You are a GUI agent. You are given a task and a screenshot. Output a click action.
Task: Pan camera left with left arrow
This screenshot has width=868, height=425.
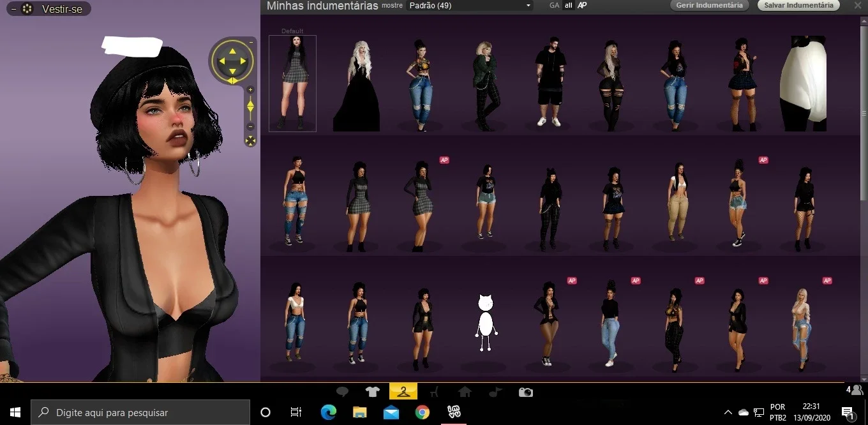coord(222,61)
